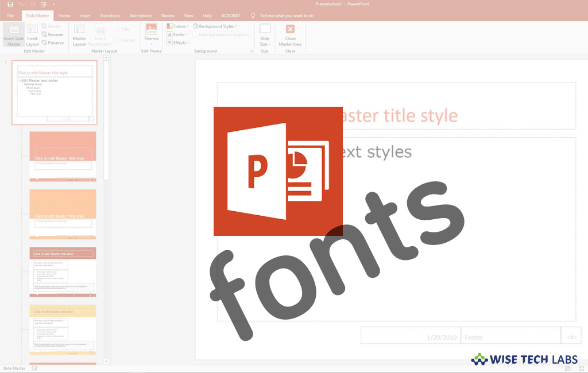Select the Insert Slide Master icon
This screenshot has width=588, height=373.
(x=13, y=36)
